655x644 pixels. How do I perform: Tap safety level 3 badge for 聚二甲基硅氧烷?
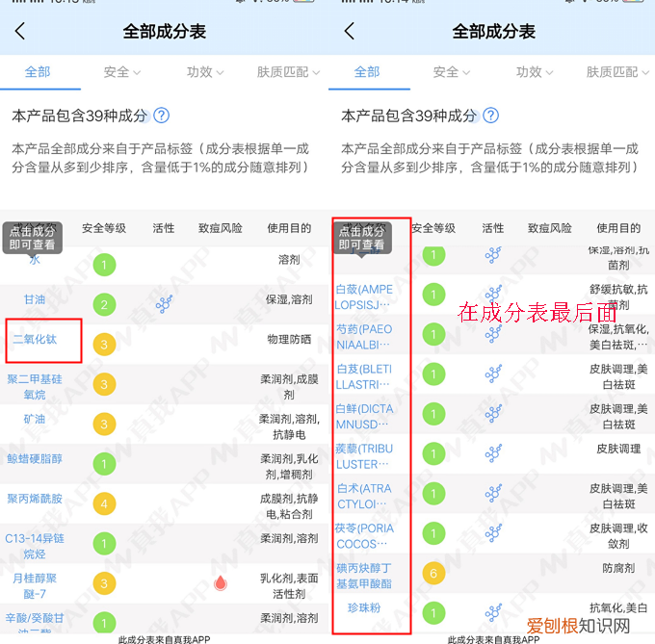(x=104, y=384)
